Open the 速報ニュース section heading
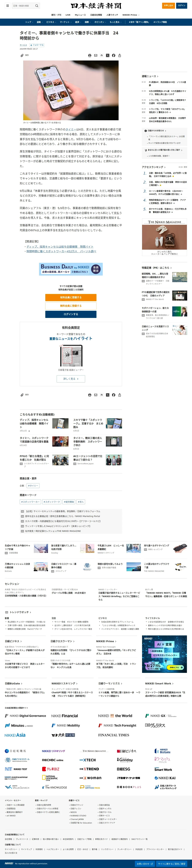192x868 pixels. coord(150,76)
